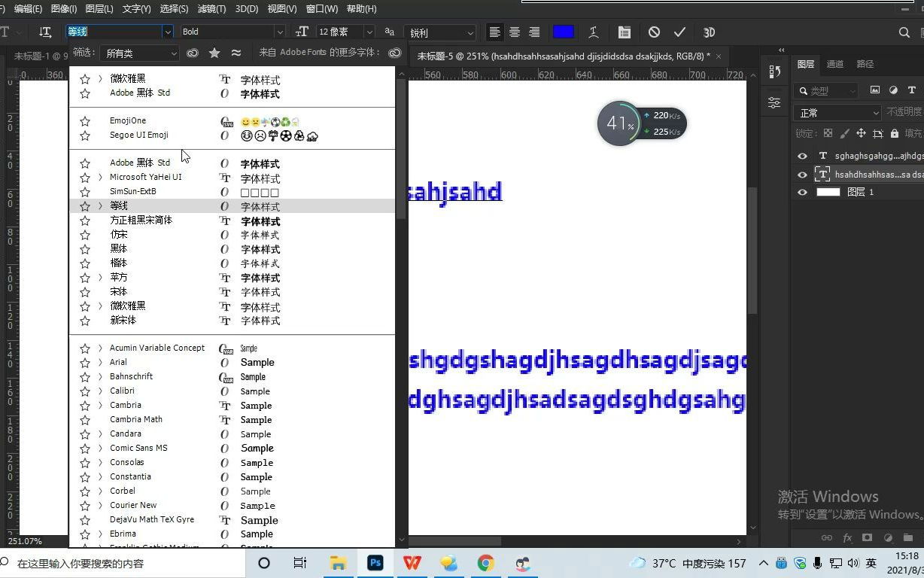The height and width of the screenshot is (578, 924).
Task: Open Google Chrome from the taskbar
Action: 486,563
